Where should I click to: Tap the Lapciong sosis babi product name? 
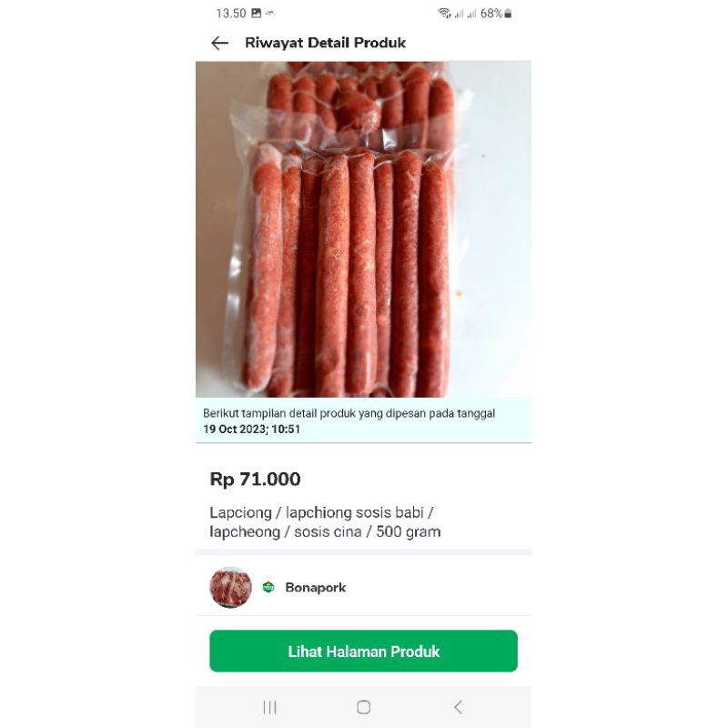coord(325,522)
